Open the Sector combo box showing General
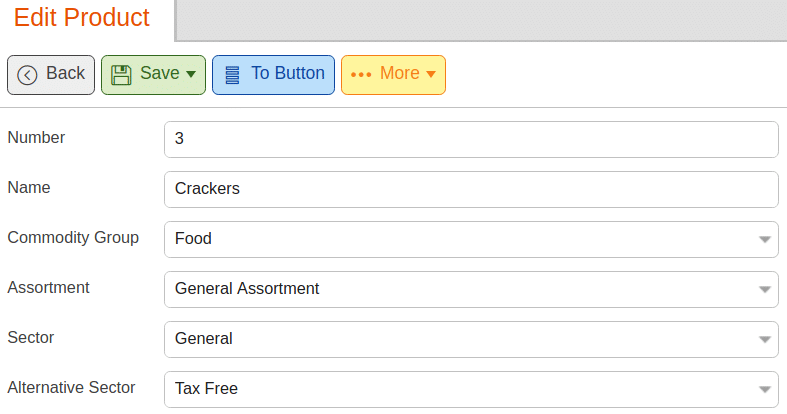Screen dimensions: 787x414 [471, 340]
